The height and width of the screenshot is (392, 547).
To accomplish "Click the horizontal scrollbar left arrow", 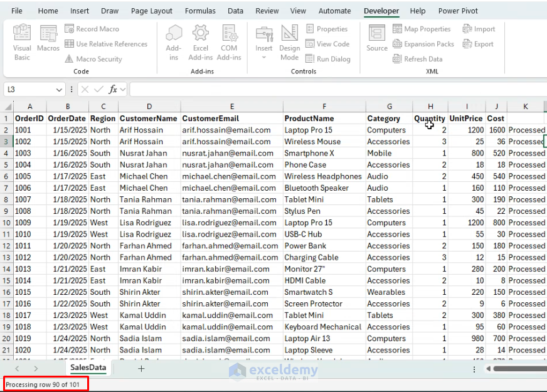I will (489, 369).
